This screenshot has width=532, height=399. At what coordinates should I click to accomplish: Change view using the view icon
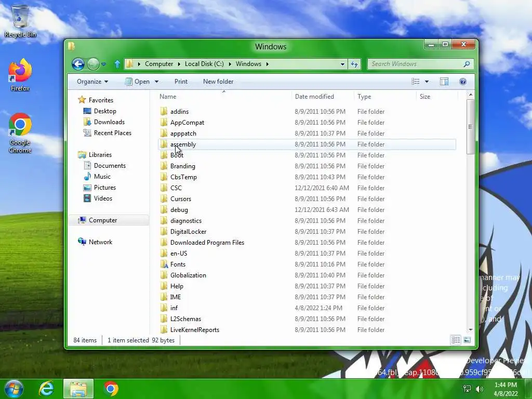pos(415,82)
